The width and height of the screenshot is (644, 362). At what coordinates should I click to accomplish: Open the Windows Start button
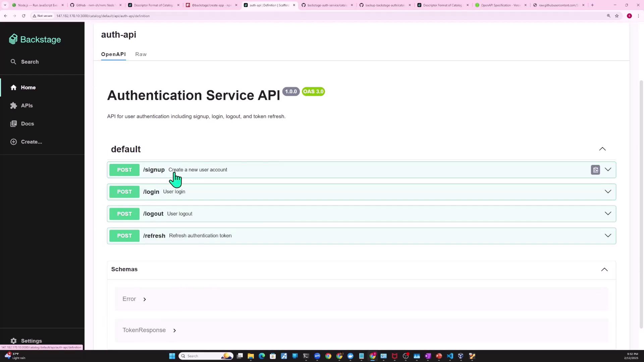172,356
